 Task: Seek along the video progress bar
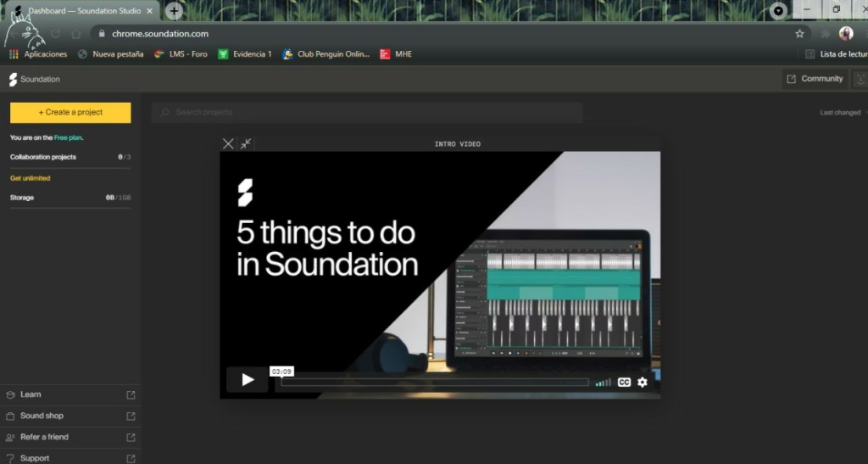(434, 383)
